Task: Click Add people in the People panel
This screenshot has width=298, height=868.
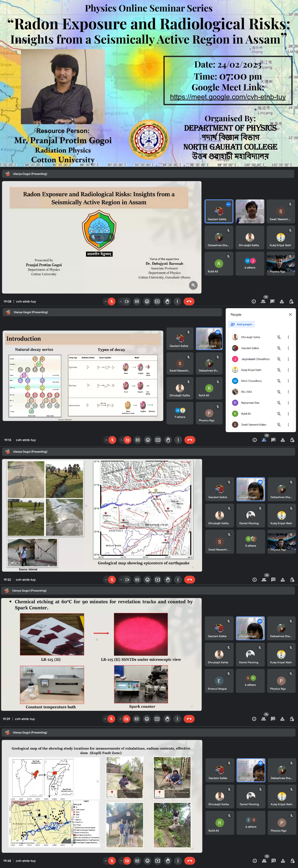Action: pos(242,324)
